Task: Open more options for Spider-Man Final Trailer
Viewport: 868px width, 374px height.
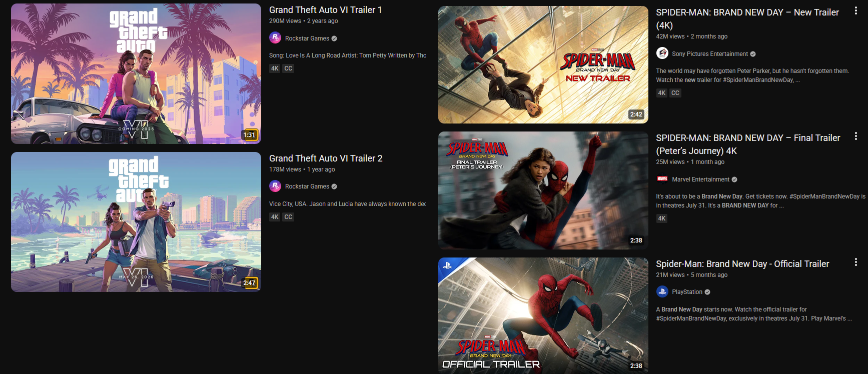Action: [856, 136]
